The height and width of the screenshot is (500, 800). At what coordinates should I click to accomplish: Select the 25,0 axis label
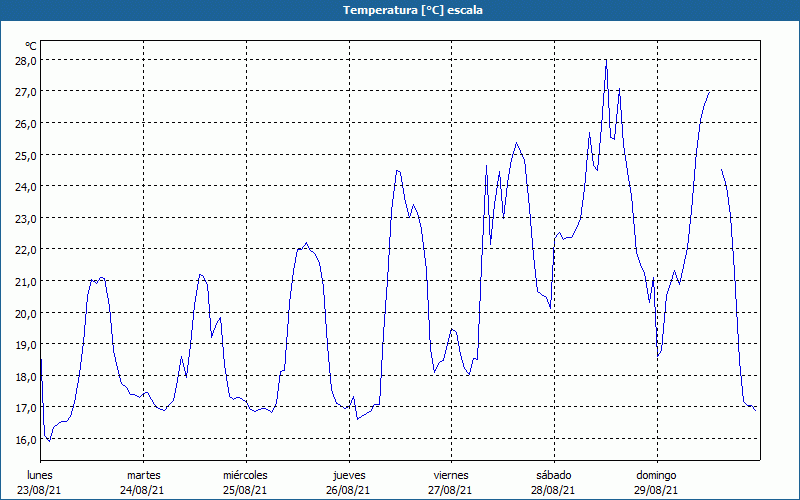(x=27, y=155)
